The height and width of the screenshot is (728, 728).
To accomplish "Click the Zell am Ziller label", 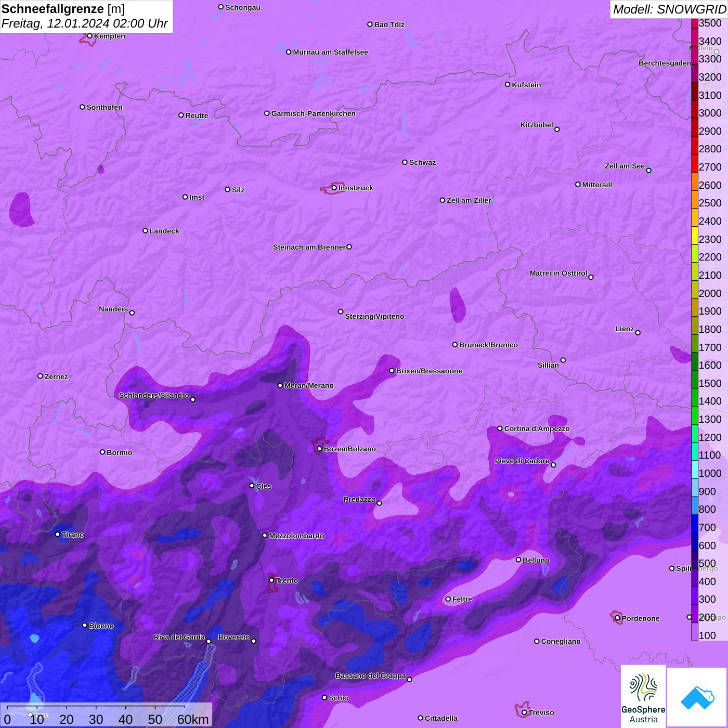I will (x=469, y=200).
